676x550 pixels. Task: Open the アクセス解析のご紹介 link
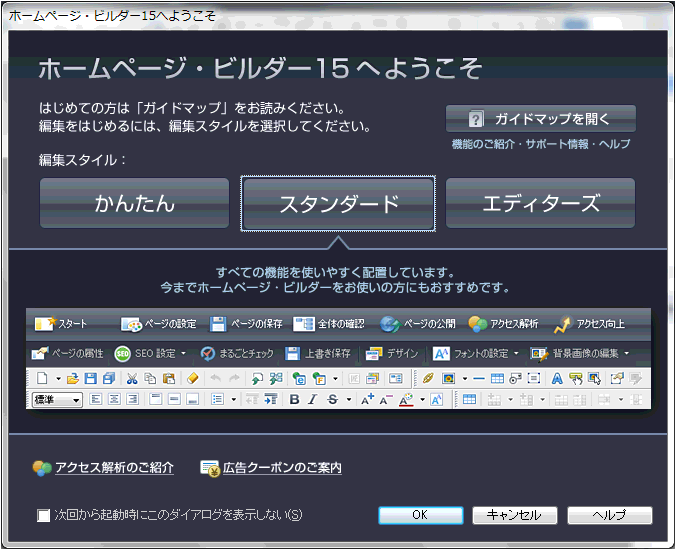[114, 468]
